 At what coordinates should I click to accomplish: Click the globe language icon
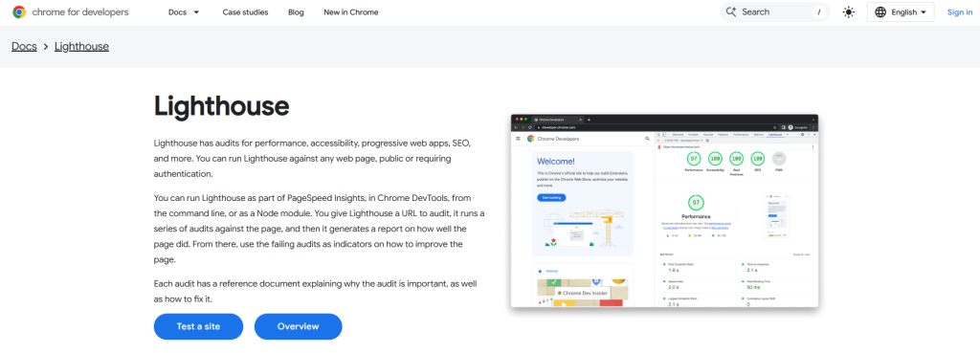pyautogui.click(x=880, y=11)
